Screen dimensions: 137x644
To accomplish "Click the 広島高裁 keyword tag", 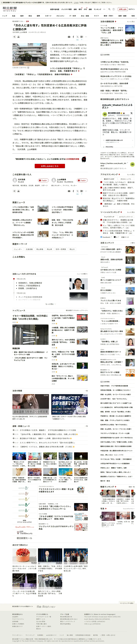I will (29, 249).
